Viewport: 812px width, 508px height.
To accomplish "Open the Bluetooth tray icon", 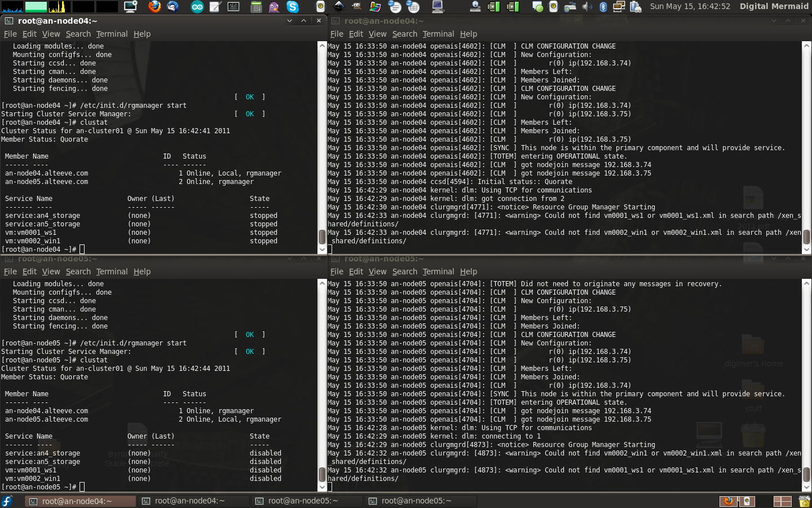I will (x=603, y=7).
